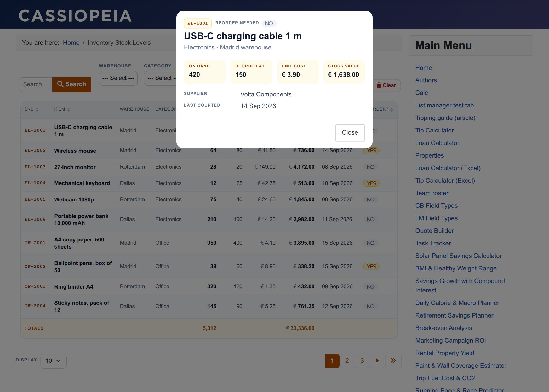
Task: Go to page 3 in pagination
Action: 362,361
